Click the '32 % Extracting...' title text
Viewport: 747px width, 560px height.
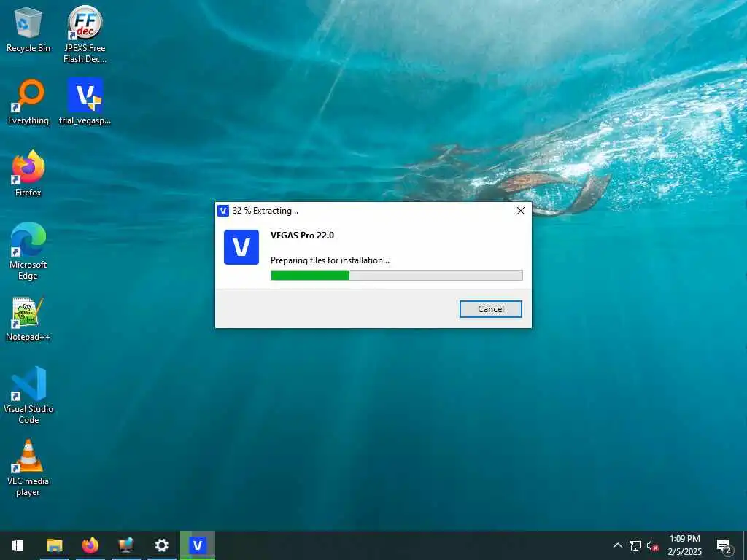266,211
